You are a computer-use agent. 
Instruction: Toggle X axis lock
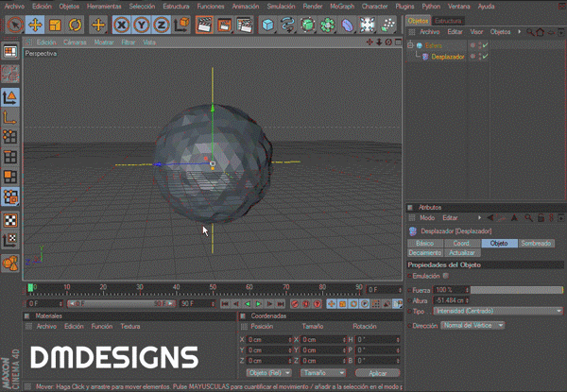coord(122,25)
